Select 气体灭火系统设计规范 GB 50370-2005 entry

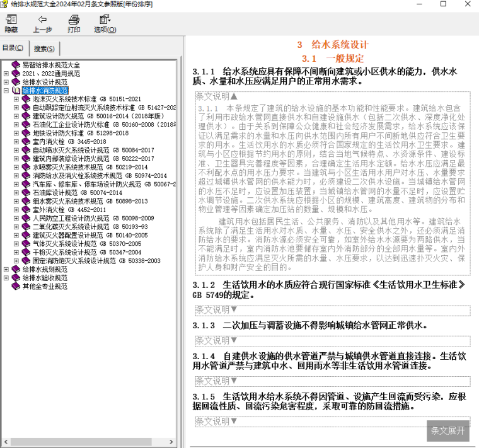tap(82, 243)
